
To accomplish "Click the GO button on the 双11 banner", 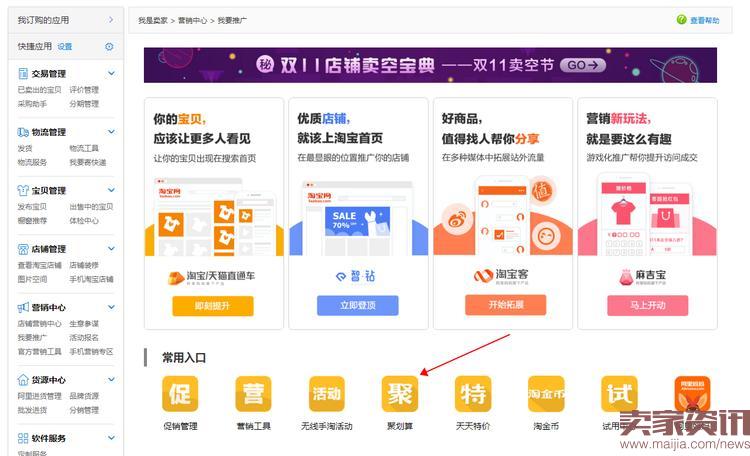I will pos(583,65).
